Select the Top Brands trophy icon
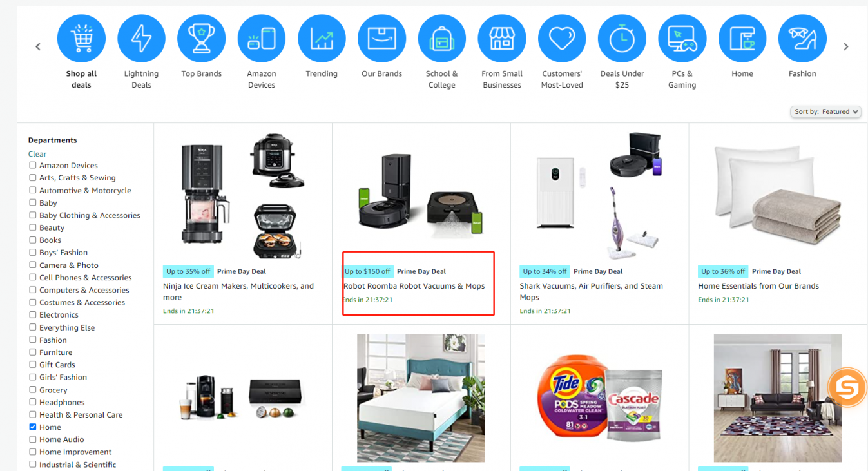This screenshot has width=868, height=471. pyautogui.click(x=202, y=39)
